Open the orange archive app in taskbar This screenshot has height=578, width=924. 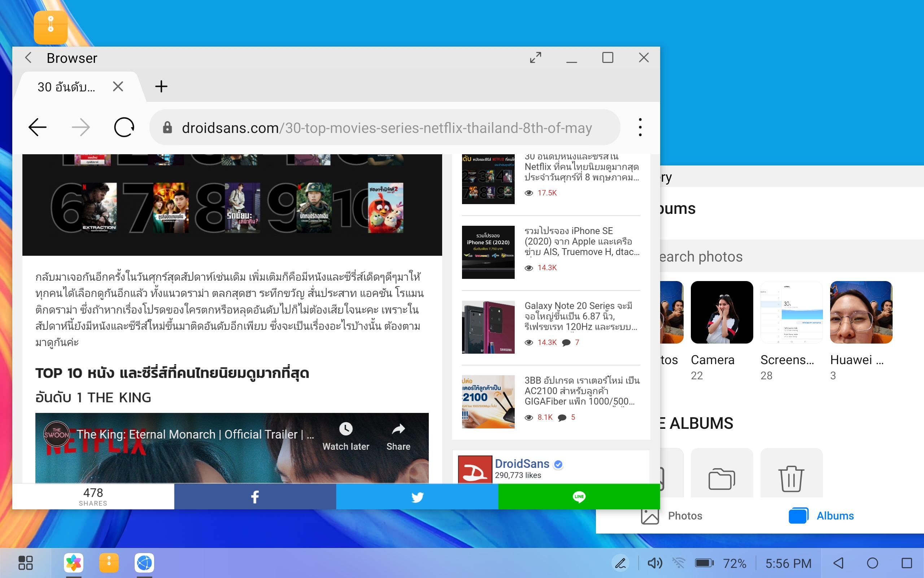109,563
